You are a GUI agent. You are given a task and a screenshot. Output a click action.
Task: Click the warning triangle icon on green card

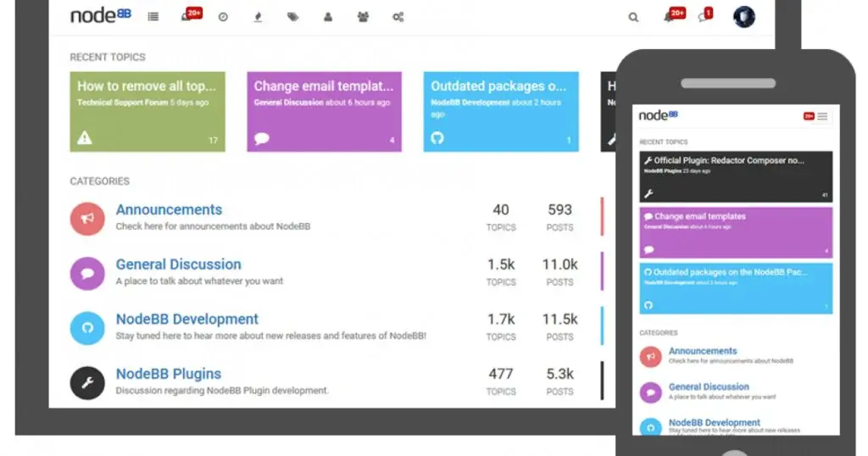[x=84, y=137]
